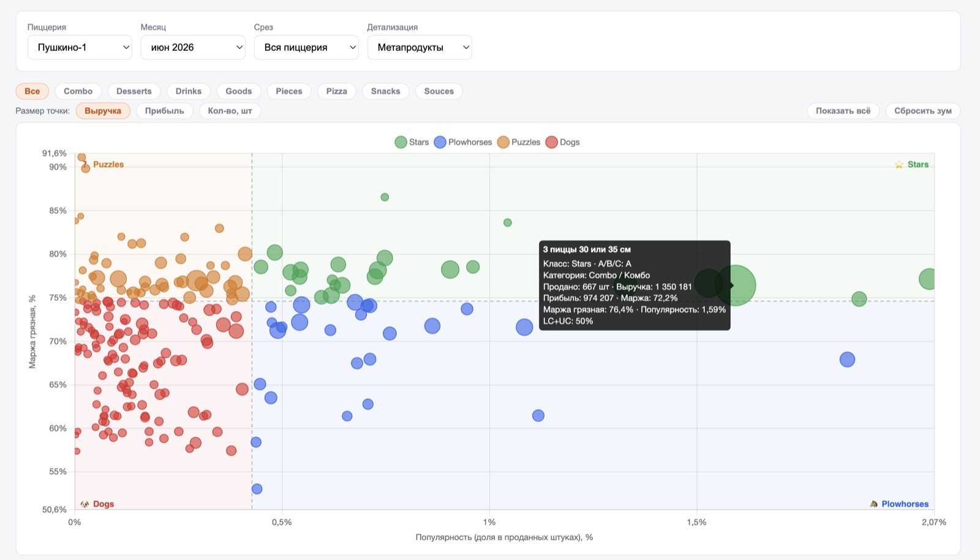Toggle the blue Plowhorses legend circle

(440, 142)
